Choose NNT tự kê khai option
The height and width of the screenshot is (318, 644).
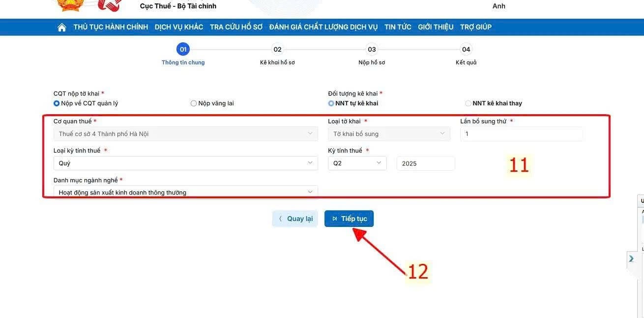[x=331, y=103]
